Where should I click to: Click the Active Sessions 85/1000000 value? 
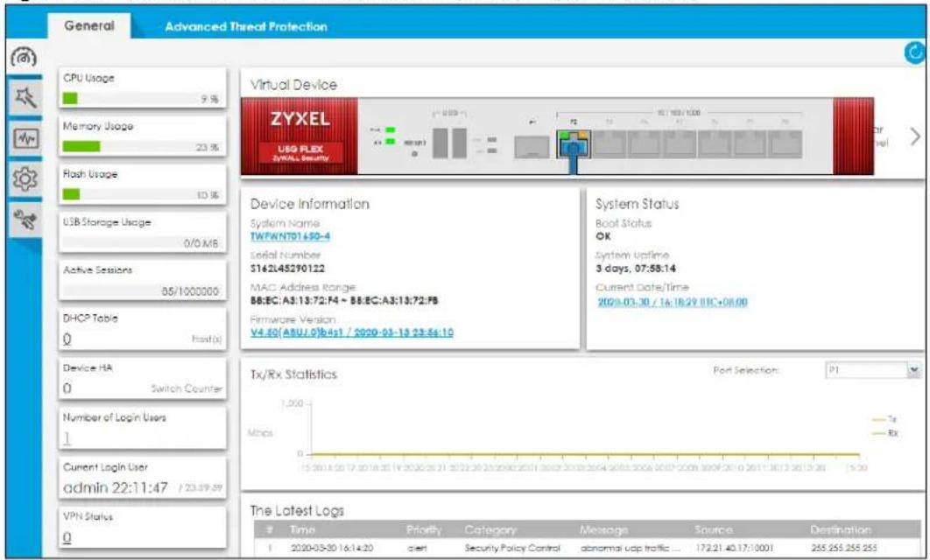(x=190, y=291)
